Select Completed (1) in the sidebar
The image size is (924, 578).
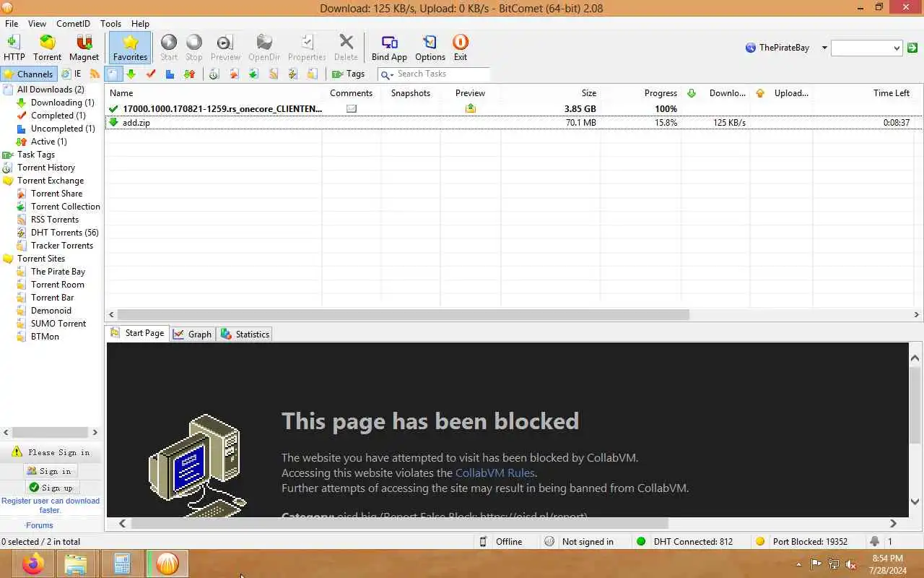[x=58, y=116]
